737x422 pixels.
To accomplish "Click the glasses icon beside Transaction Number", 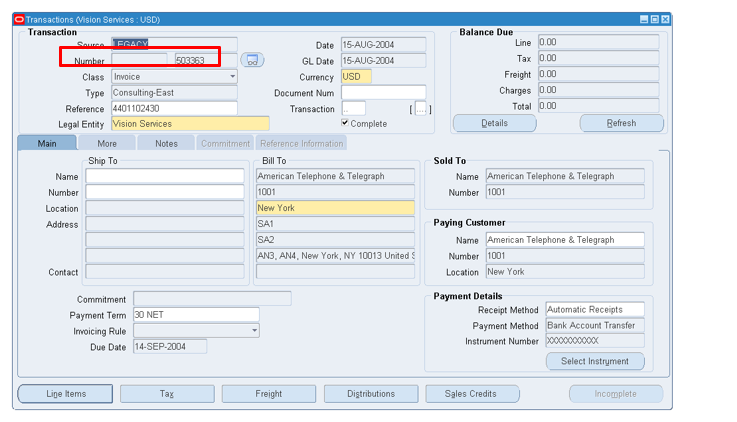I will pos(252,60).
